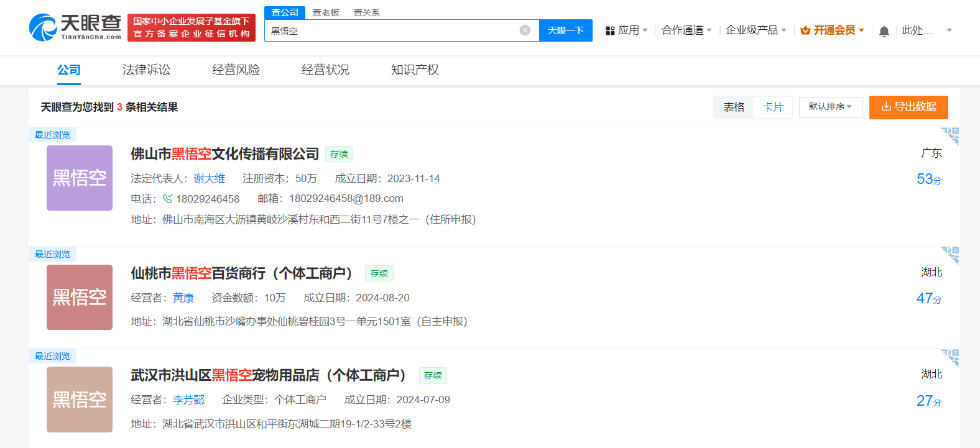The image size is (980, 448).
Task: Click the 天眼一下 search button
Action: 565,30
